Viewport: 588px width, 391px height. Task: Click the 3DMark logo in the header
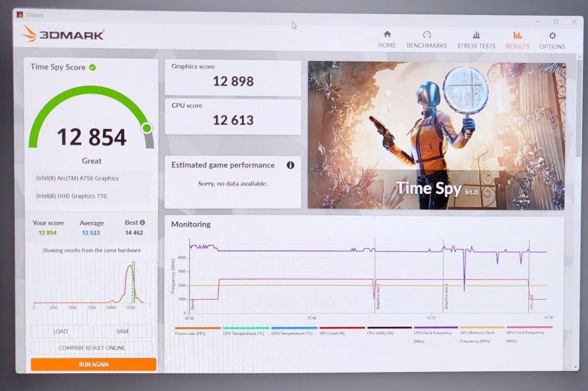pos(62,34)
